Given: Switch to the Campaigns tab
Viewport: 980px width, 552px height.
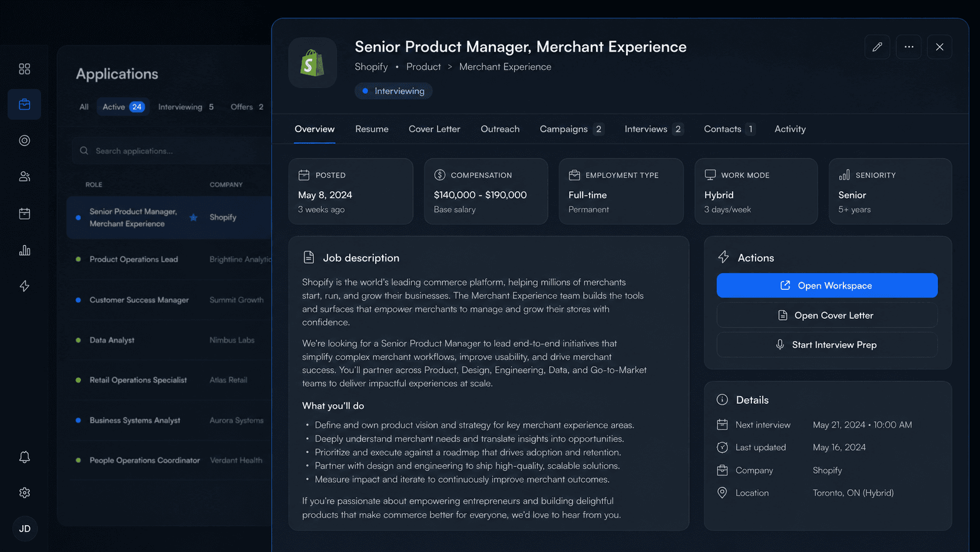Looking at the screenshot, I should 571,129.
